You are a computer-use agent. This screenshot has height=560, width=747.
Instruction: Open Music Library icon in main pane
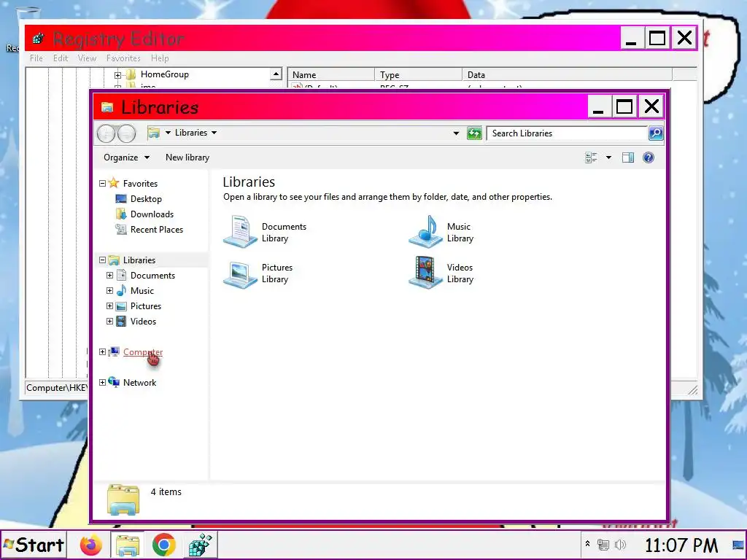[425, 231]
